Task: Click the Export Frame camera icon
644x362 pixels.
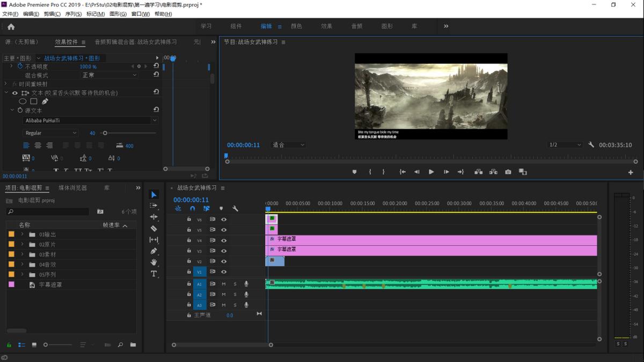Action: (508, 172)
